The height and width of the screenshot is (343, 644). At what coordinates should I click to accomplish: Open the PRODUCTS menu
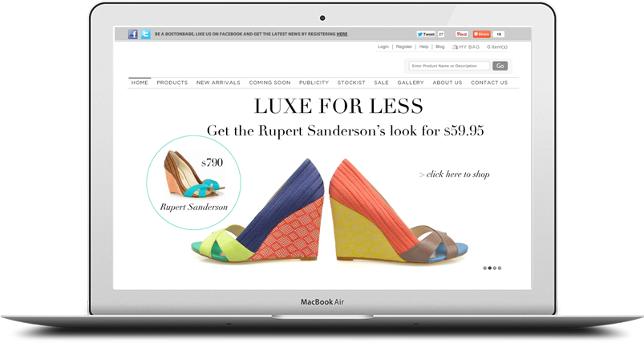[172, 83]
